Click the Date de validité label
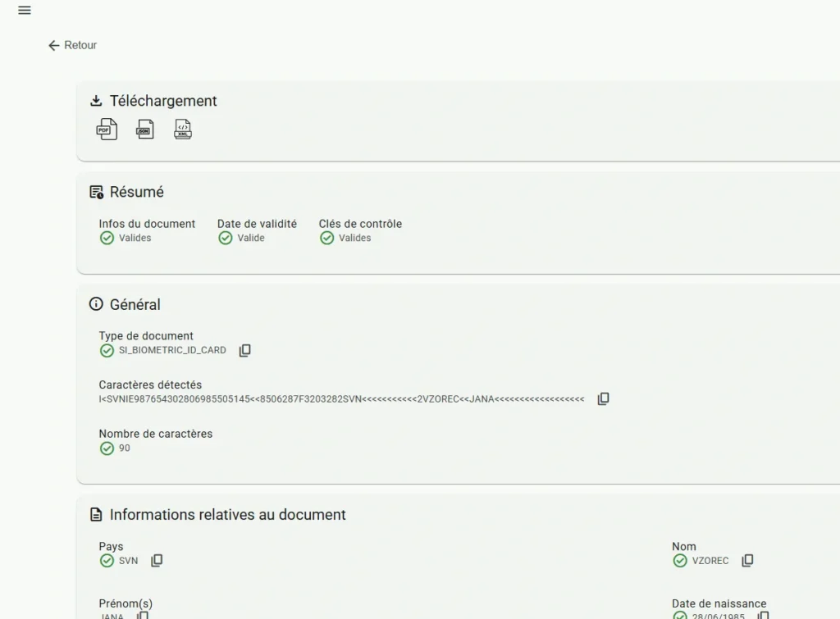 point(257,224)
